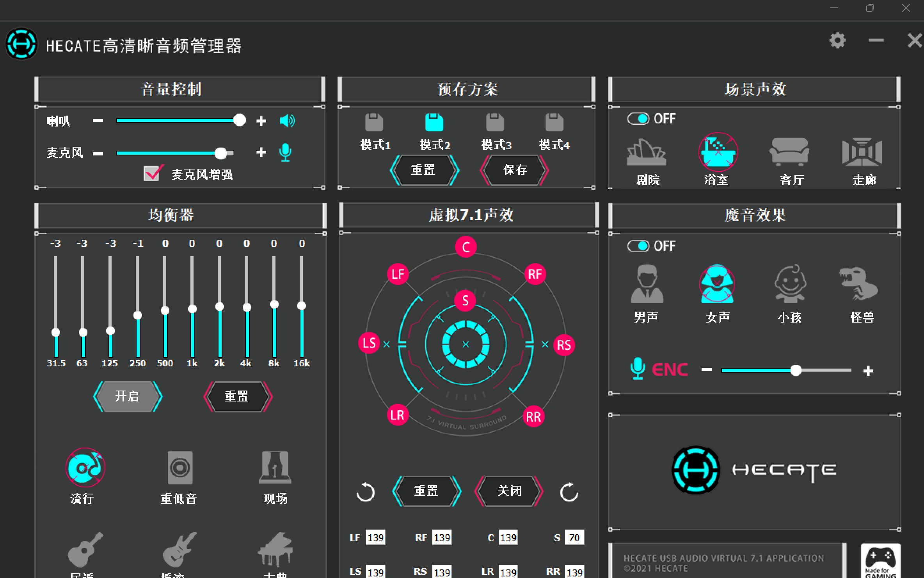The width and height of the screenshot is (924, 578).
Task: Minimize app using inner dash button
Action: [x=876, y=41]
